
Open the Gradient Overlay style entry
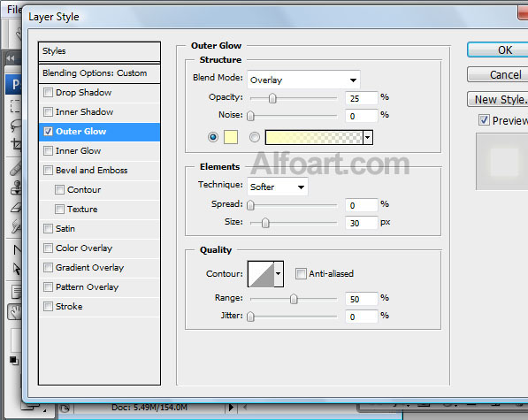coord(89,268)
